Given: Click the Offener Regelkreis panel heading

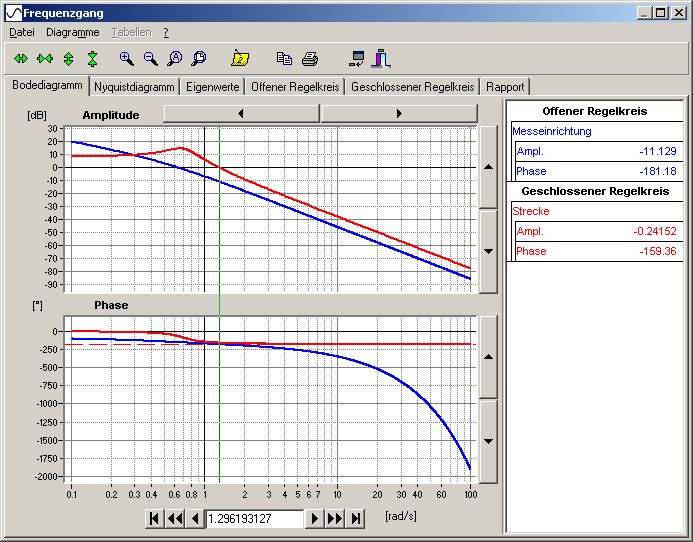Looking at the screenshot, I should [594, 111].
